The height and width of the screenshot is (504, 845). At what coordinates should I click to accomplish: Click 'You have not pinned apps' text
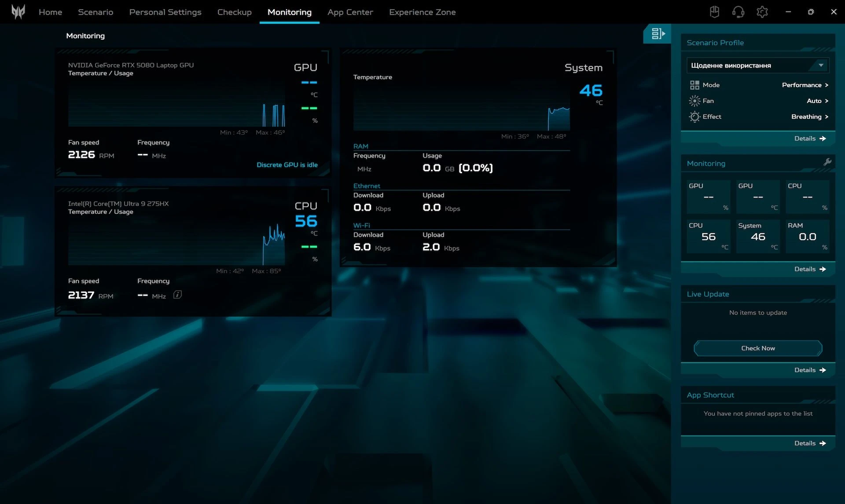tap(758, 413)
